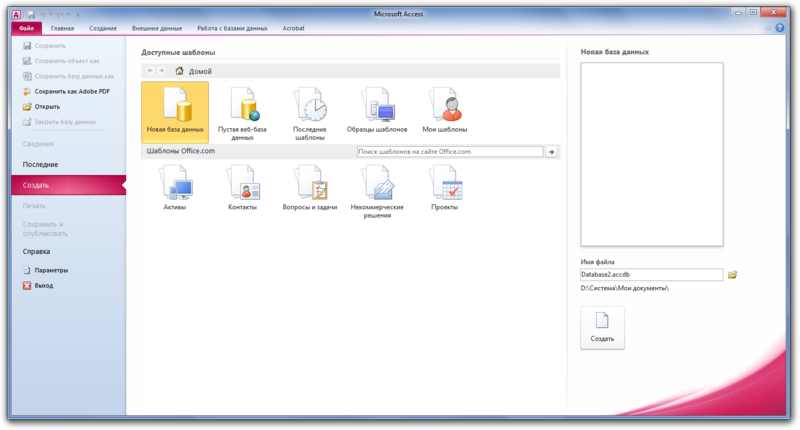Start the Office.com template search arrow
The width and height of the screenshot is (800, 430).
[552, 151]
